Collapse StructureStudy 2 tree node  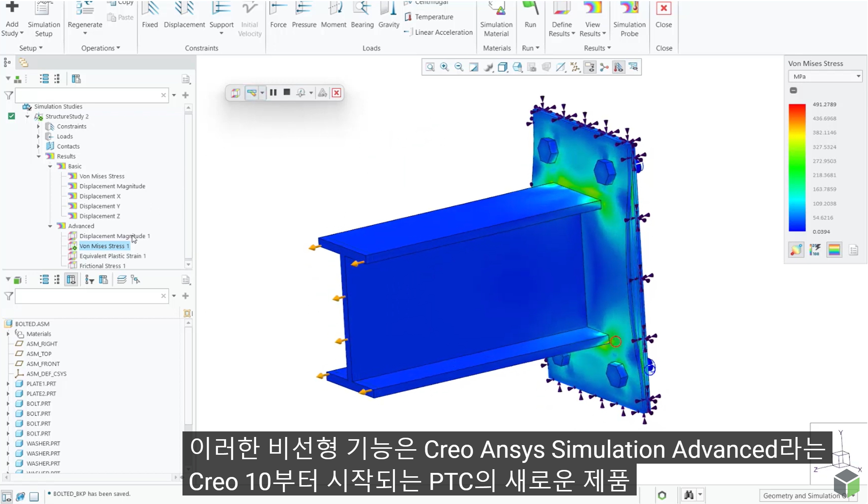(x=27, y=116)
